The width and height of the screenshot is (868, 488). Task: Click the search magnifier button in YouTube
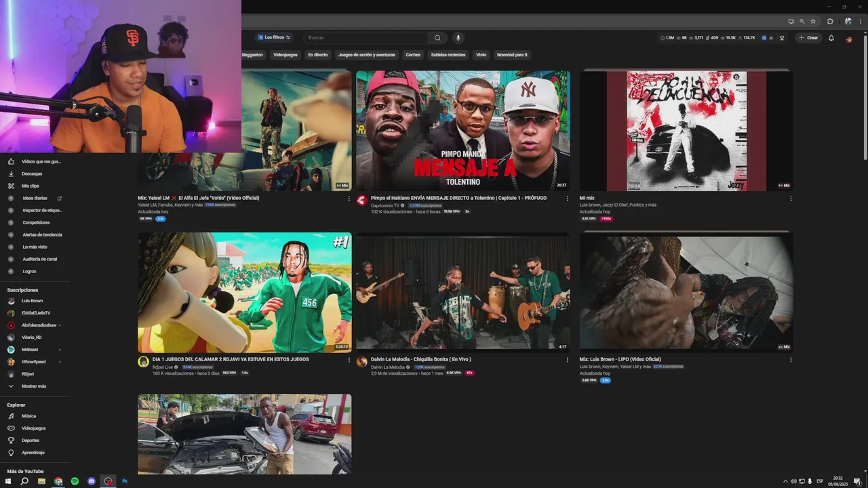pyautogui.click(x=437, y=38)
